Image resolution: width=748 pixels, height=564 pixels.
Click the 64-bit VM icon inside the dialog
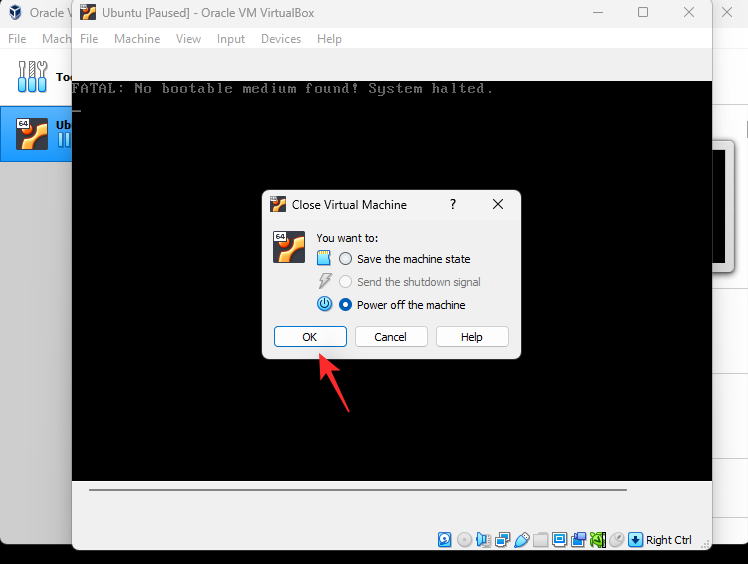point(289,247)
